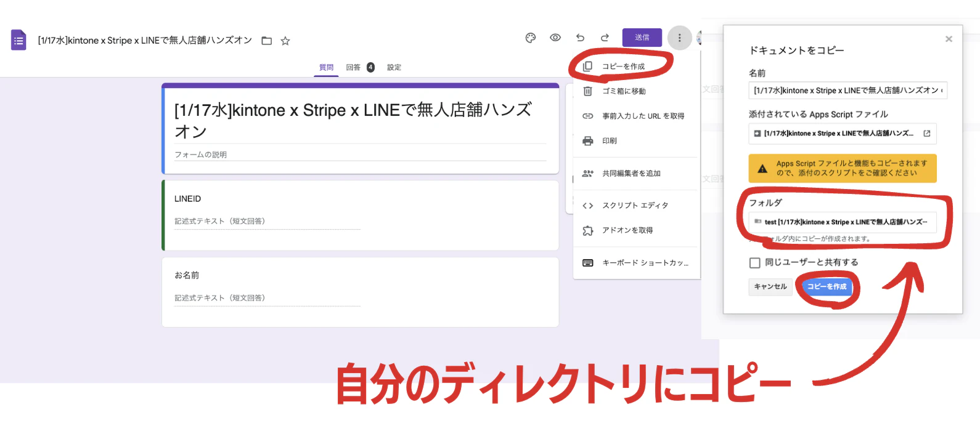Close the ドキュメントをコピー dialog
980x431 pixels.
(x=949, y=39)
